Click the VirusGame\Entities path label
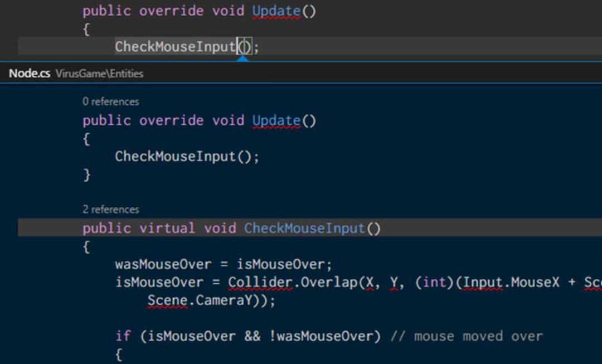602x364 pixels. click(x=99, y=74)
